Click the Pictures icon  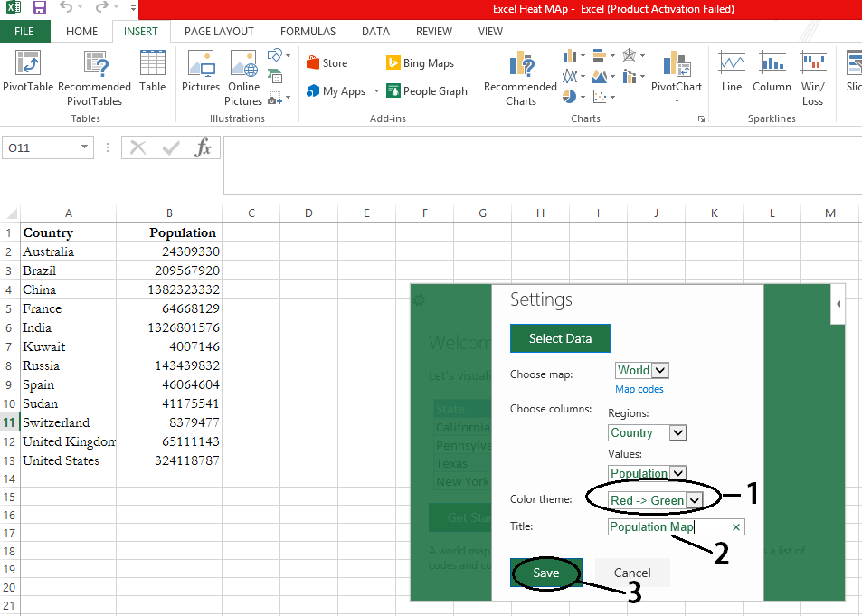coord(200,65)
